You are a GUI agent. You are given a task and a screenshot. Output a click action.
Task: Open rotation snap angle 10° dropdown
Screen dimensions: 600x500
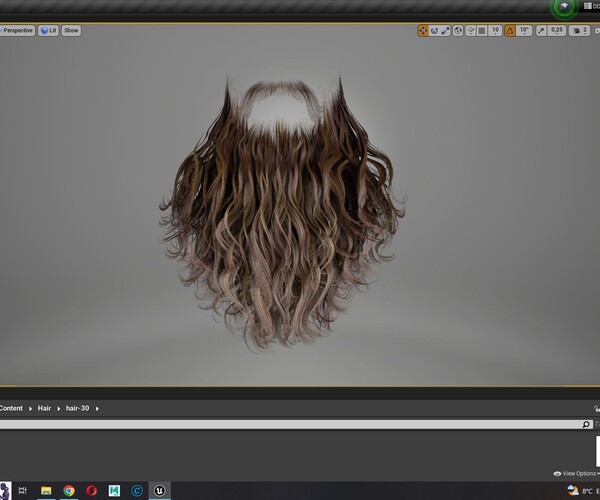point(524,31)
